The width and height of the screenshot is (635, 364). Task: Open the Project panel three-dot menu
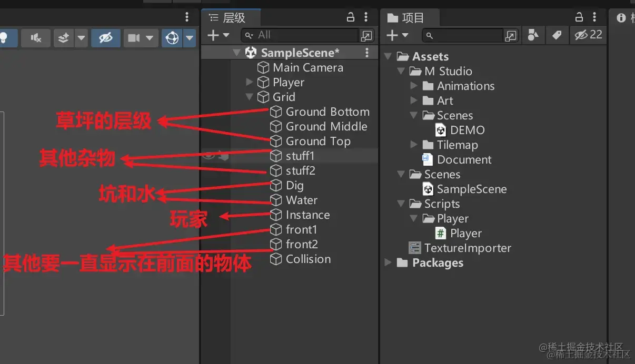pyautogui.click(x=594, y=17)
